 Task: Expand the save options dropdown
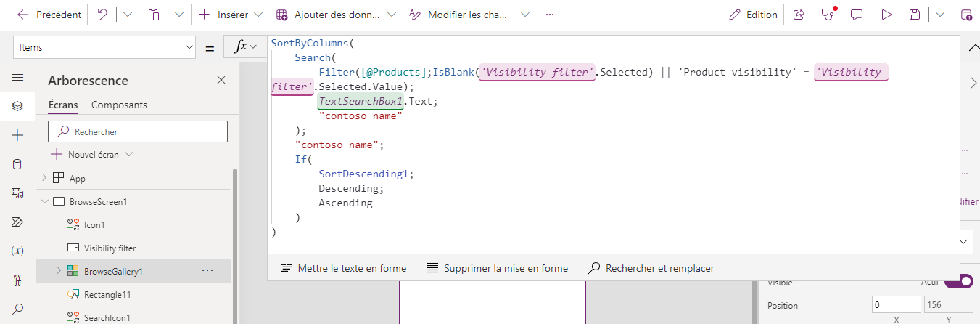coord(940,15)
